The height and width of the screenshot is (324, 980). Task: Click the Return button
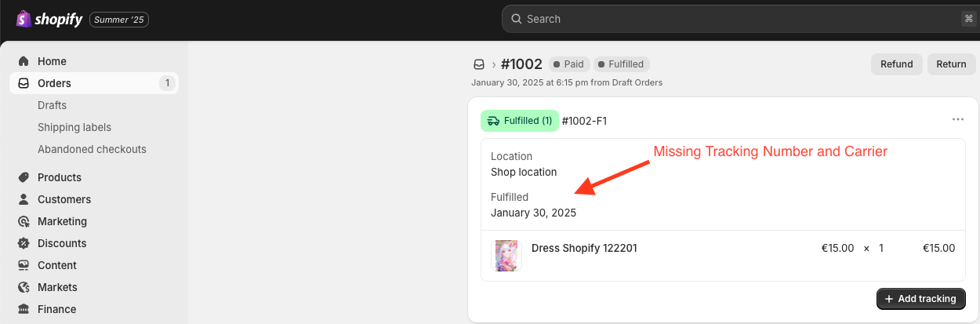coord(951,64)
